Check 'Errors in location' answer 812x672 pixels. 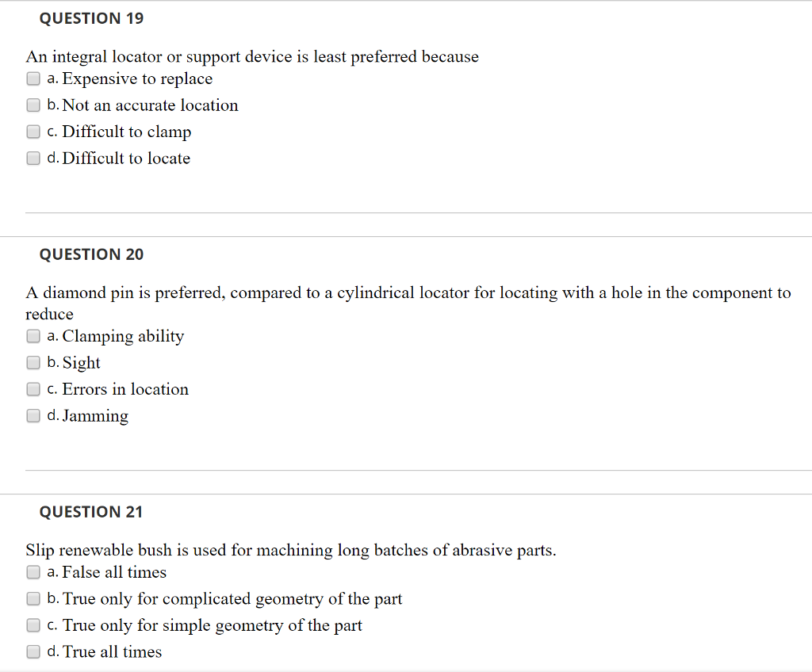pyautogui.click(x=33, y=389)
